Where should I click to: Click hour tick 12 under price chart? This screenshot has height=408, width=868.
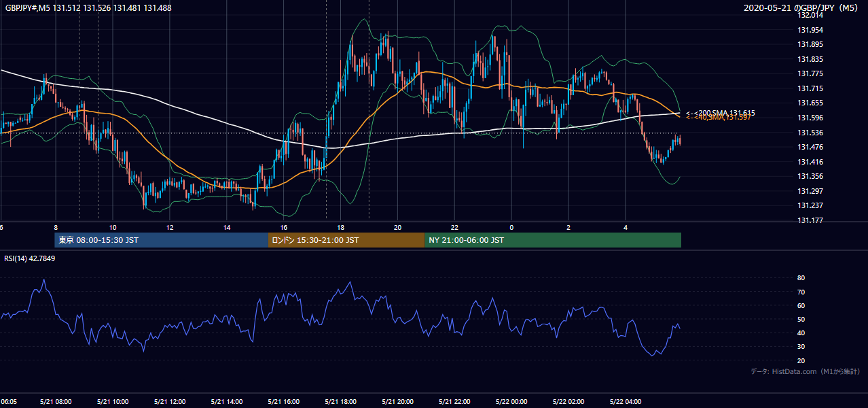point(170,228)
